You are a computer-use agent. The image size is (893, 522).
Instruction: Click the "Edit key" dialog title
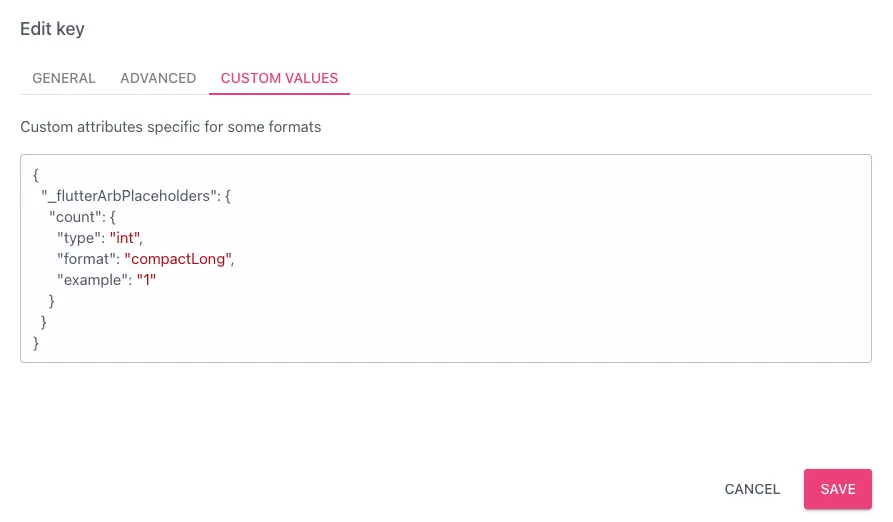pyautogui.click(x=52, y=29)
